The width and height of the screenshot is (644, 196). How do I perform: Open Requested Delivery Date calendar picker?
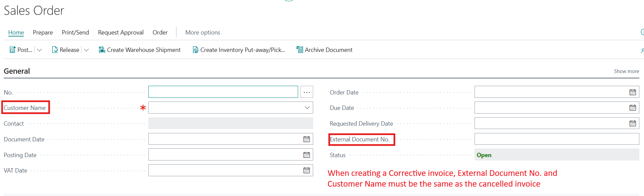click(x=633, y=123)
